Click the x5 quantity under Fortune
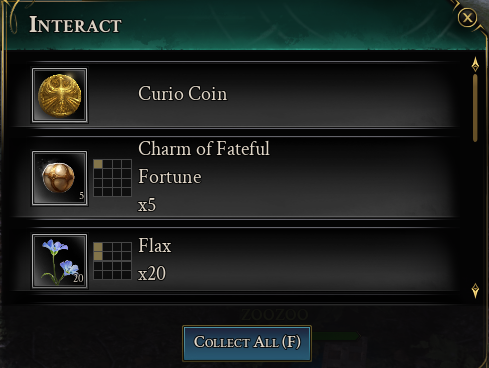Image resolution: width=489 pixels, height=368 pixels. click(147, 205)
